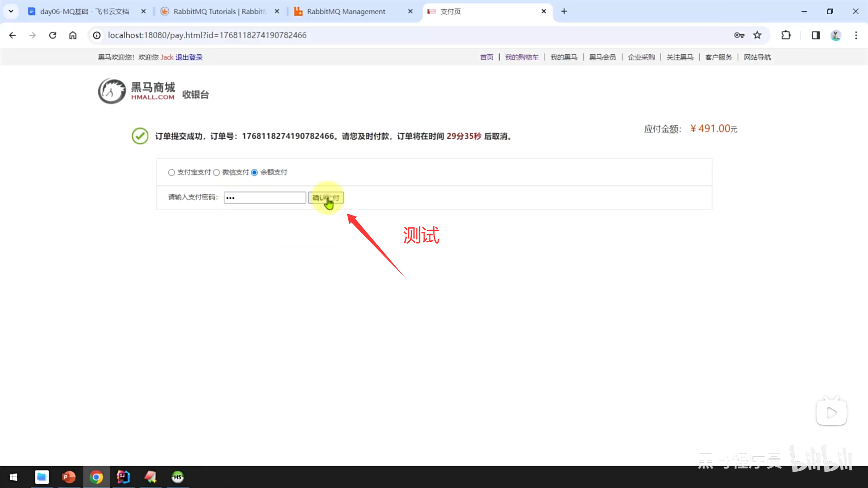Select 支付宝支付 radio option

171,173
